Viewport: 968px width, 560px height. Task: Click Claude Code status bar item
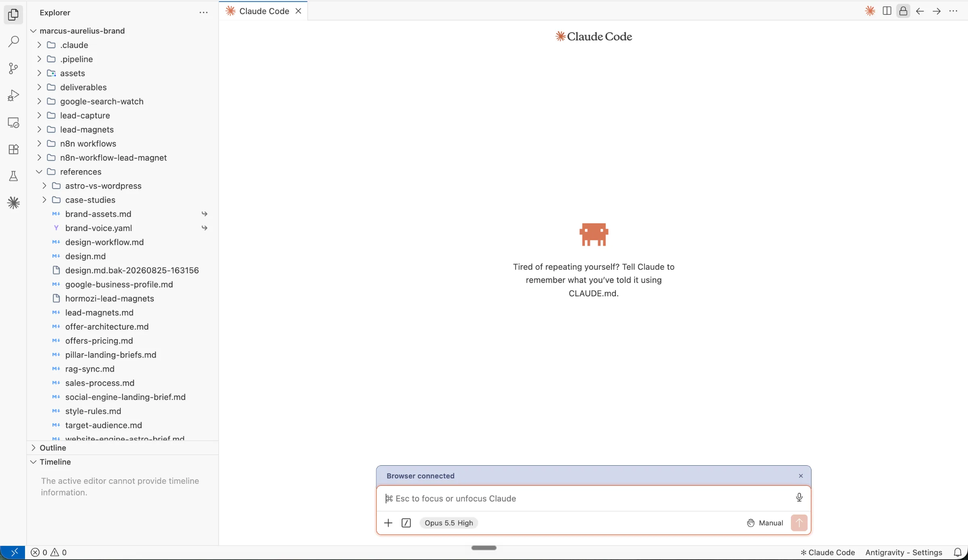pyautogui.click(x=828, y=552)
